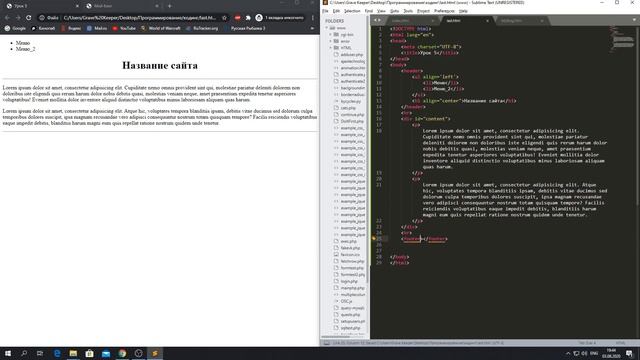Open Sublime Text File menu

click(x=325, y=11)
